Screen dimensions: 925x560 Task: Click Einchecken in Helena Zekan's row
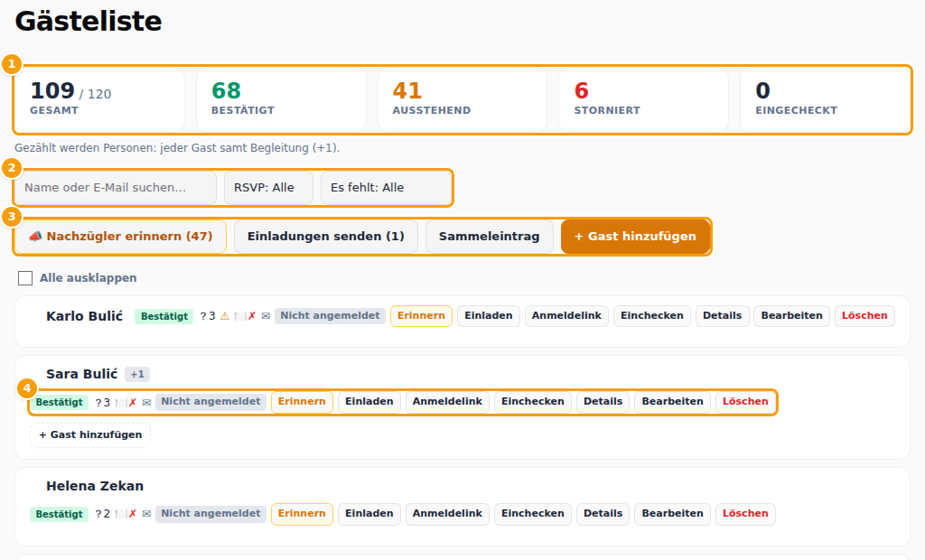tap(533, 514)
